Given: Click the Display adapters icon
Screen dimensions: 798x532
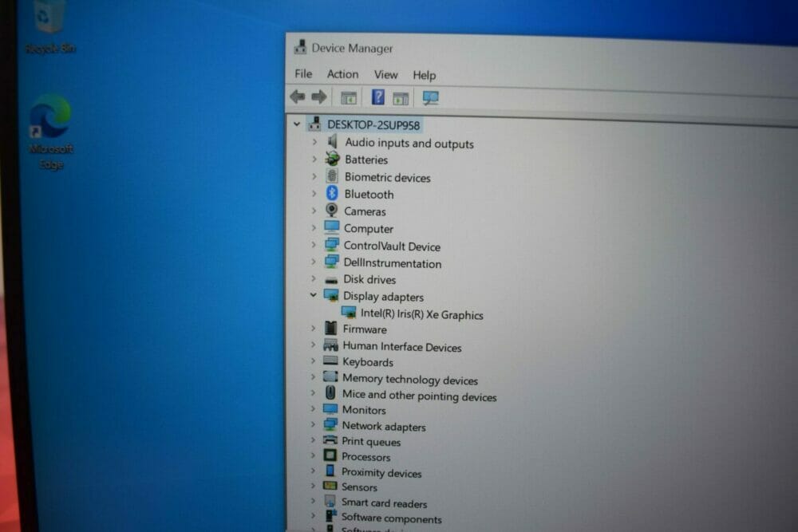Looking at the screenshot, I should click(331, 295).
